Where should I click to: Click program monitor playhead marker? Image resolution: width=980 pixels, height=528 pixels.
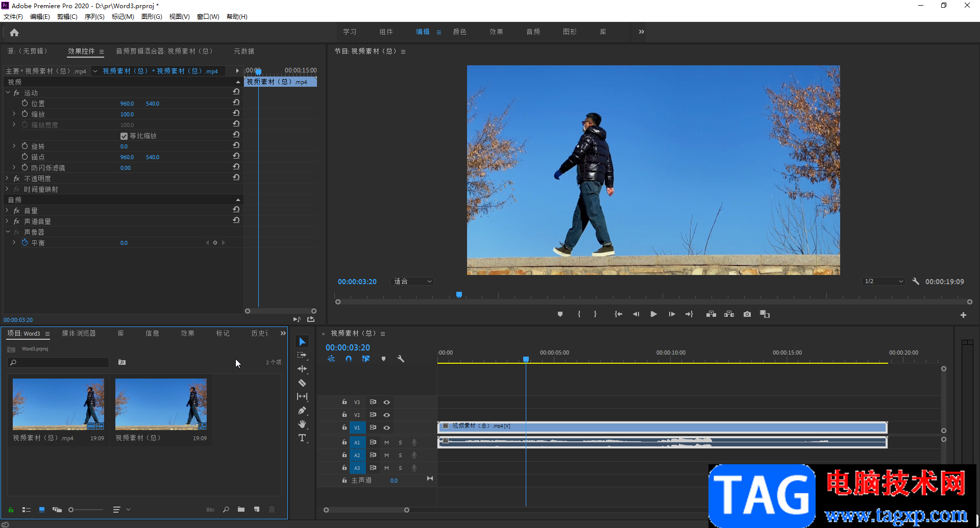(x=459, y=295)
